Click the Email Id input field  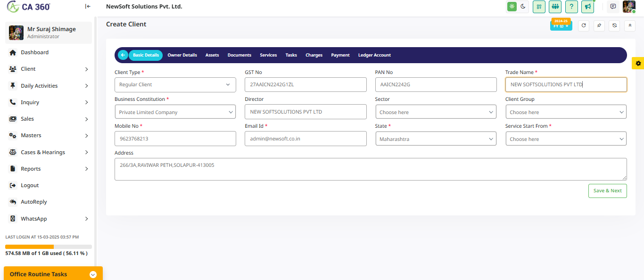click(x=305, y=139)
